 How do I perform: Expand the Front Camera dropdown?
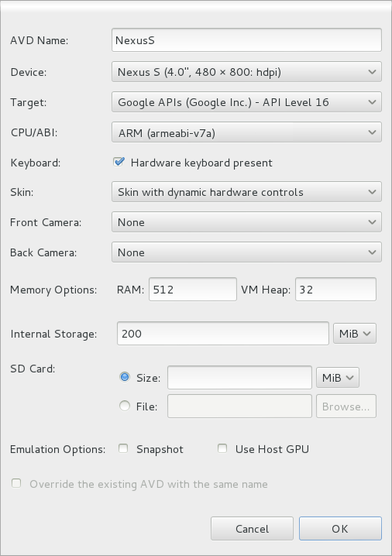coord(246,222)
